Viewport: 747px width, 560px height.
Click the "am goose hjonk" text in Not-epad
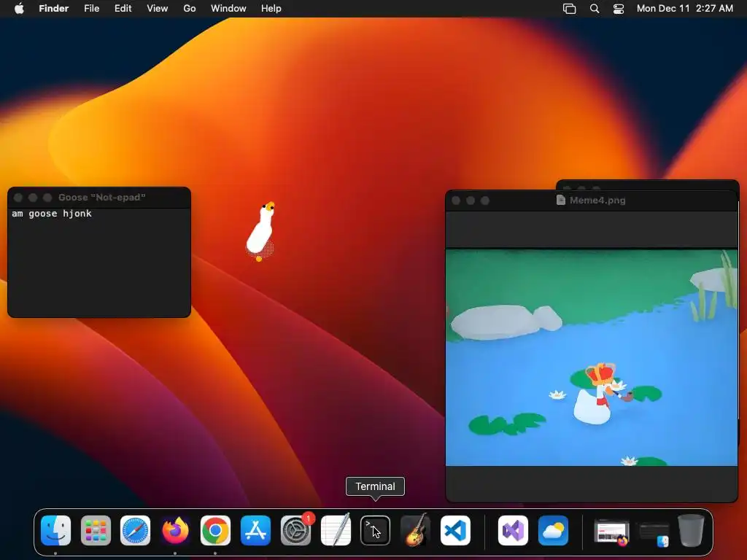(52, 214)
